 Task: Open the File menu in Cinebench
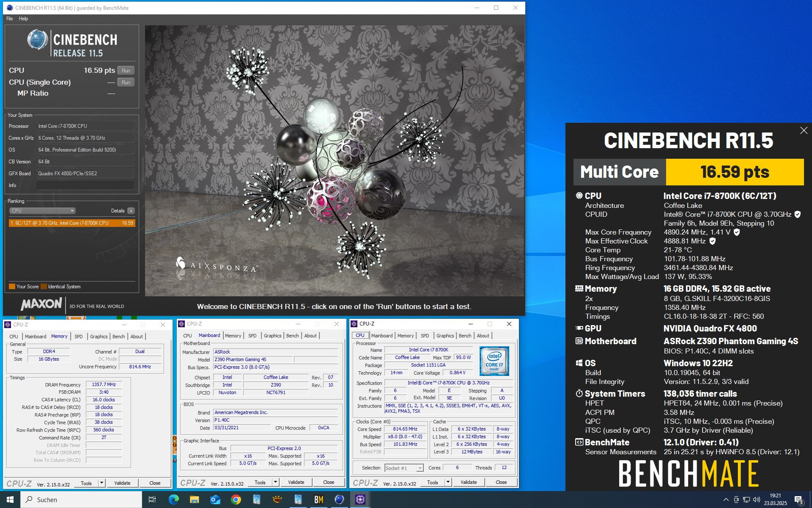[10, 19]
